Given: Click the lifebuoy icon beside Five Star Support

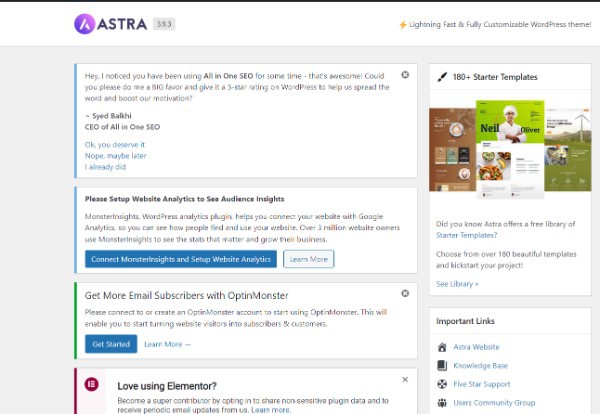Looking at the screenshot, I should tap(442, 384).
